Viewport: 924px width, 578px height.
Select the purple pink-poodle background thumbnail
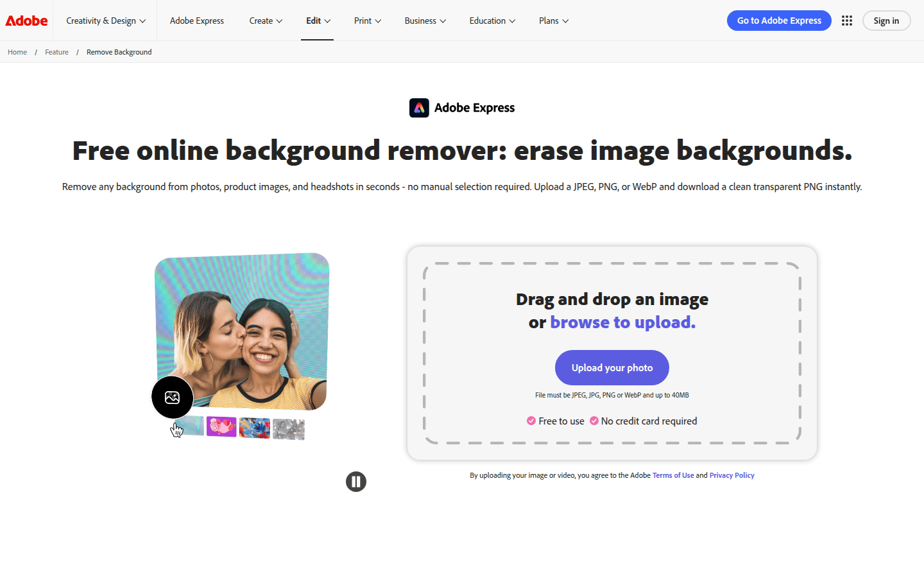pos(221,426)
